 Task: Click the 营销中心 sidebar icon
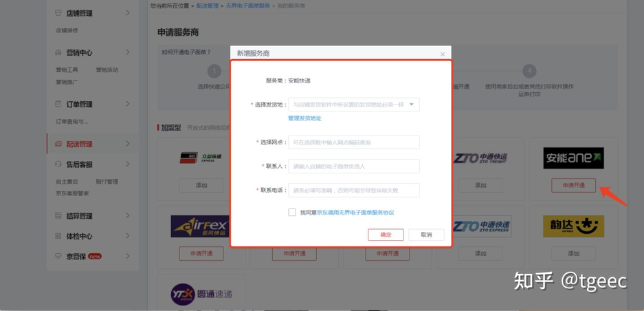tap(58, 52)
